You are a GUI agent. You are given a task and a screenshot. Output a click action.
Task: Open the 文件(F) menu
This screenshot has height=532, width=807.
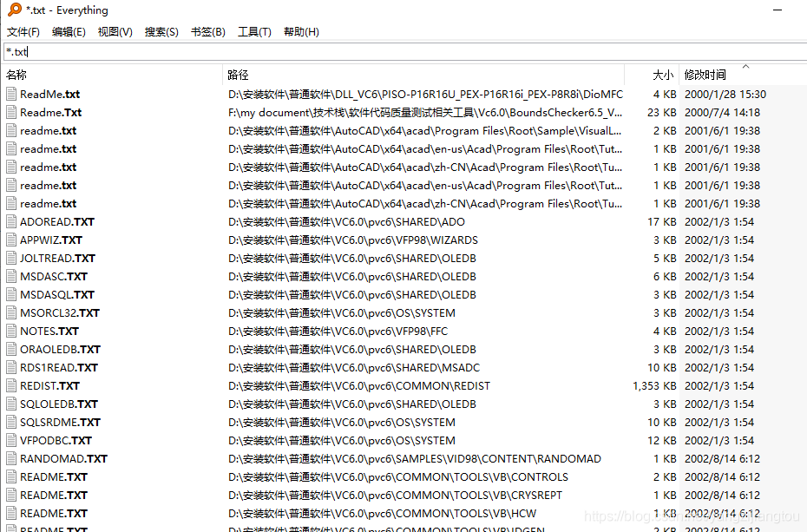pyautogui.click(x=23, y=32)
